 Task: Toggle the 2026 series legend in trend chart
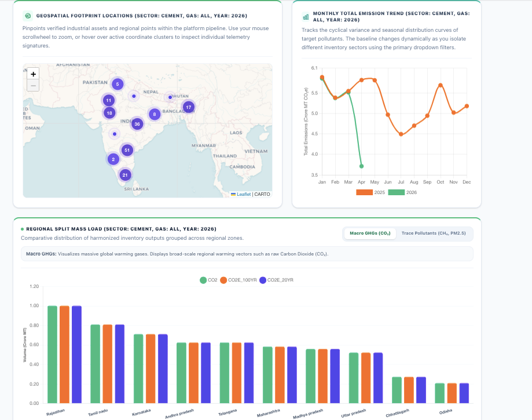pyautogui.click(x=402, y=192)
